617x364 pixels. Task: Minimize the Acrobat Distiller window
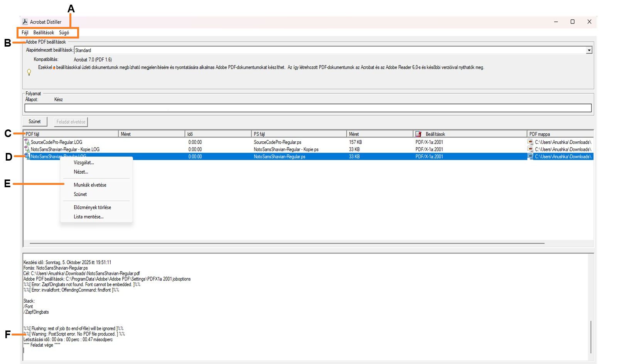point(556,22)
